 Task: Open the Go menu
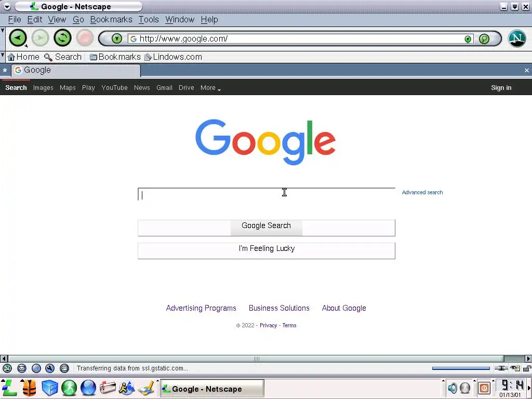click(78, 20)
